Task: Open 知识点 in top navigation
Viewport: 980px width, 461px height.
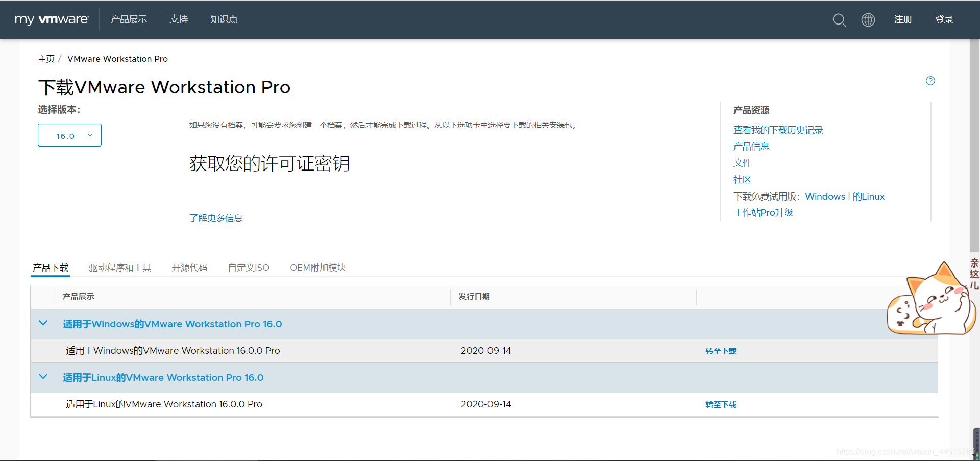Action: [224, 19]
